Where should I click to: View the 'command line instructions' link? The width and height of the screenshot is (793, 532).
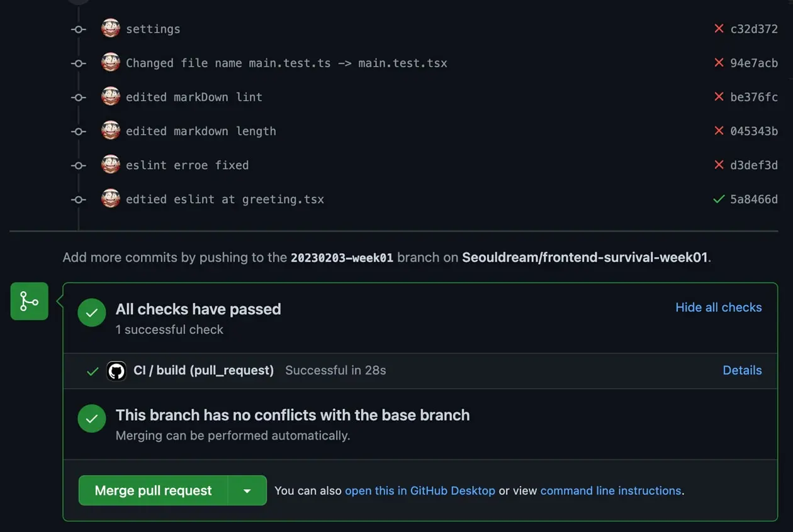[610, 490]
